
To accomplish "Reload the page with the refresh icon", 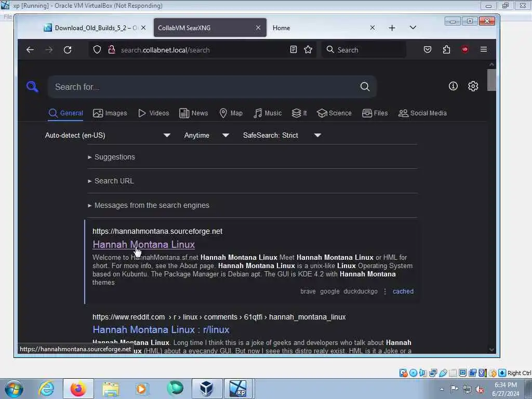I will (68, 50).
